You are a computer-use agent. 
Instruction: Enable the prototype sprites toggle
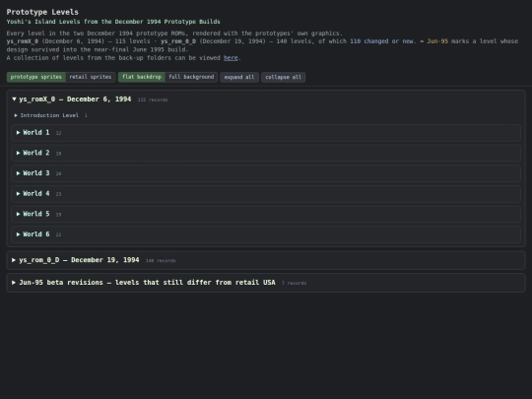point(36,77)
